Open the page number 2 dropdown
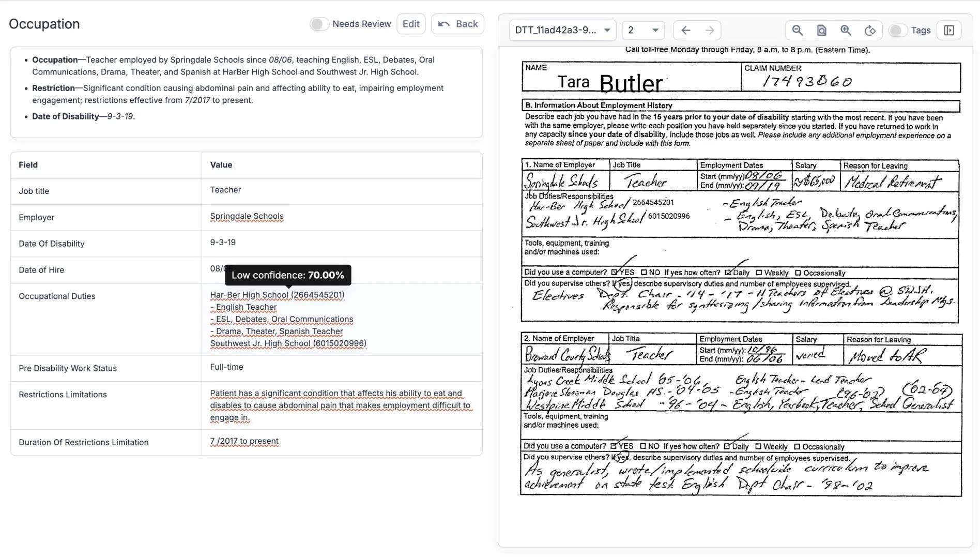Image resolution: width=980 pixels, height=557 pixels. (643, 31)
